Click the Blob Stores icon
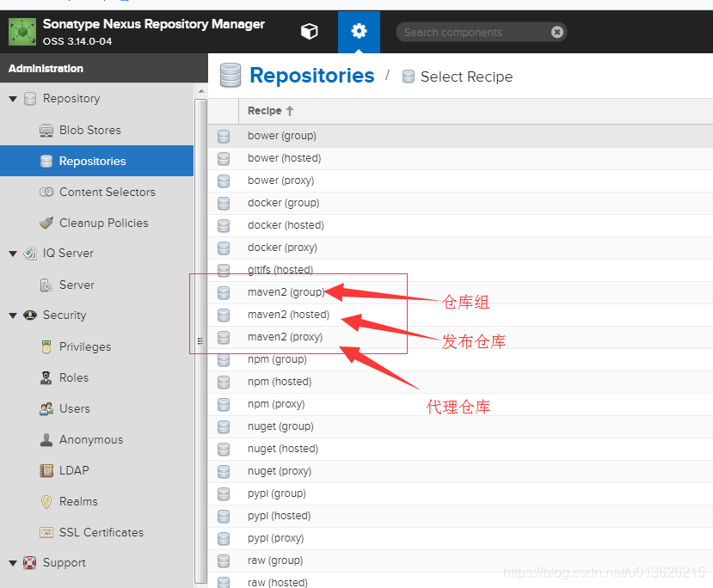 [x=46, y=130]
